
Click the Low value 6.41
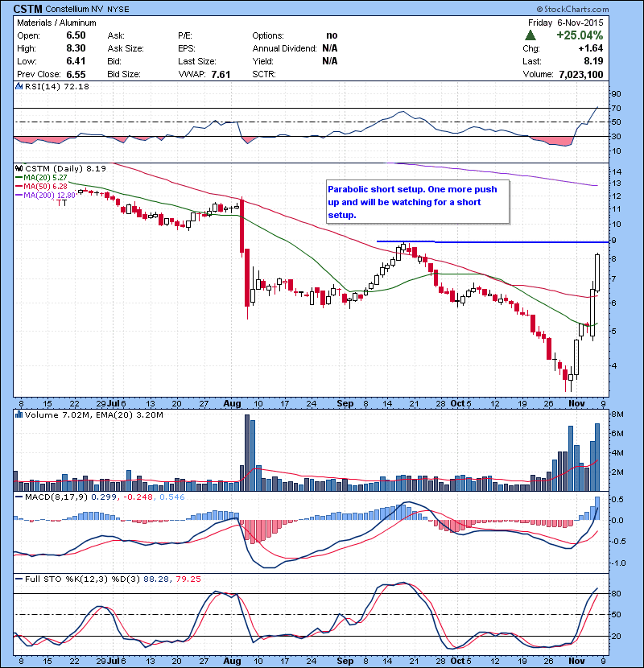pyautogui.click(x=76, y=61)
